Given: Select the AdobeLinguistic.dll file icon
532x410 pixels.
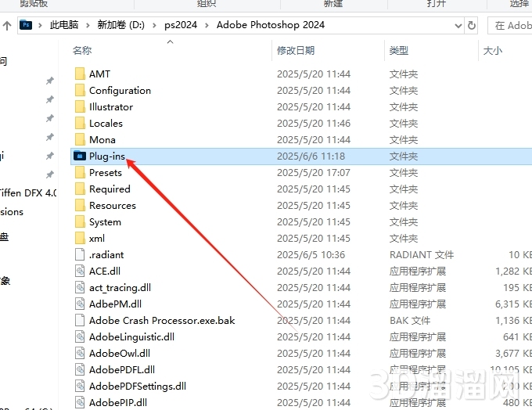Looking at the screenshot, I should 80,336.
